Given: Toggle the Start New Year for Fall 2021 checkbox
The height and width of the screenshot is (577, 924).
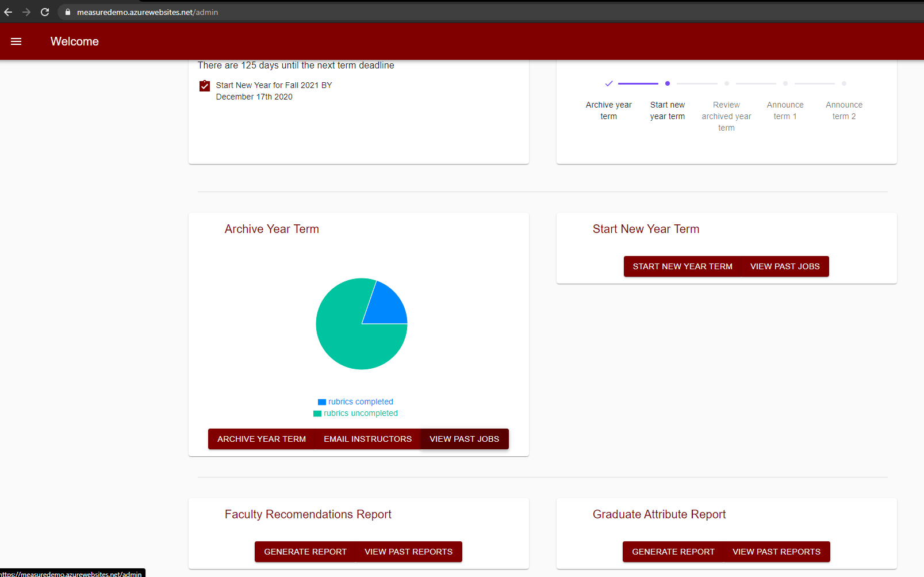Looking at the screenshot, I should click(205, 86).
